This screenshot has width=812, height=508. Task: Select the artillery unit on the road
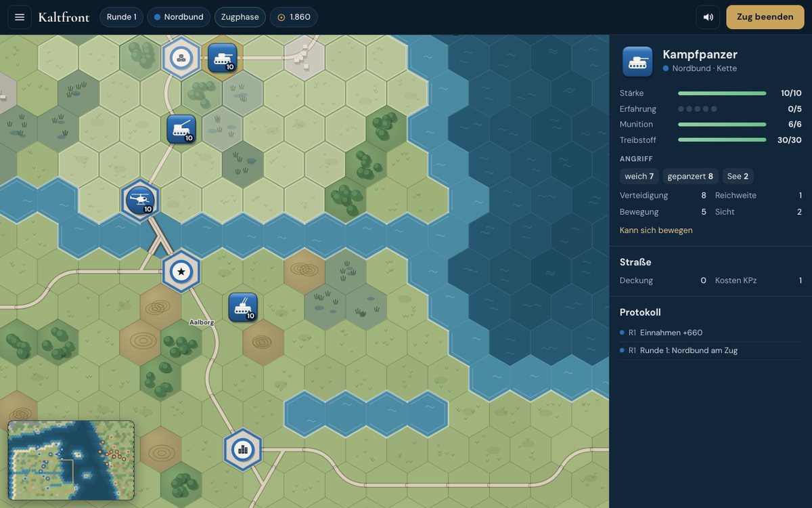[181, 129]
